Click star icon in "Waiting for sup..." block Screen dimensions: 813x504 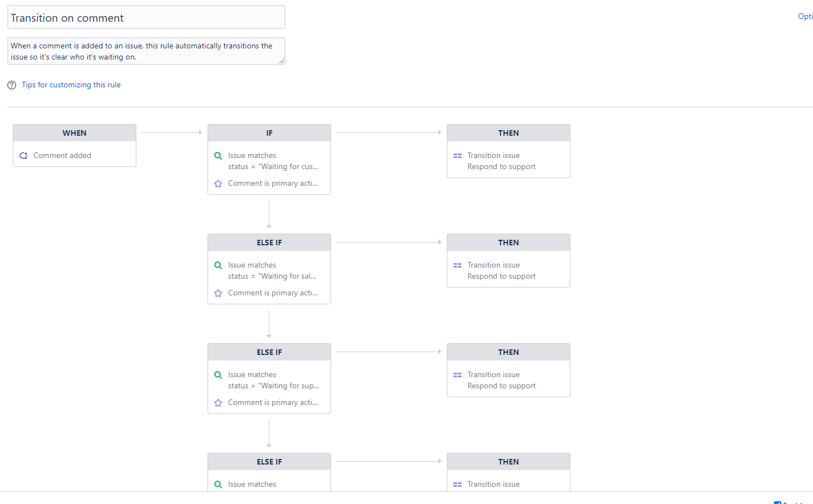click(218, 403)
